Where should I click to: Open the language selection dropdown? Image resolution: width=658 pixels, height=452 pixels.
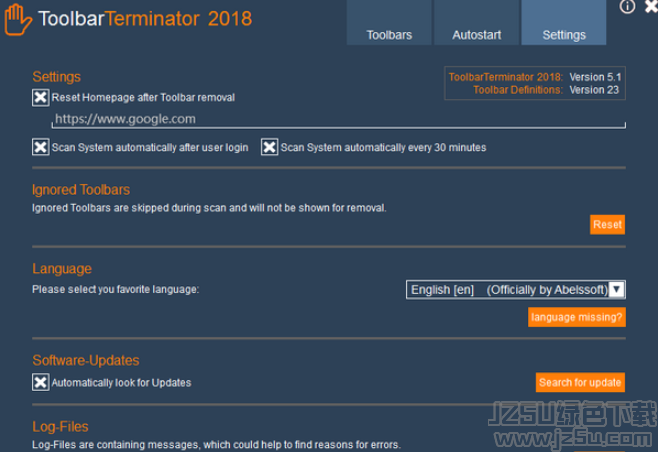point(516,290)
